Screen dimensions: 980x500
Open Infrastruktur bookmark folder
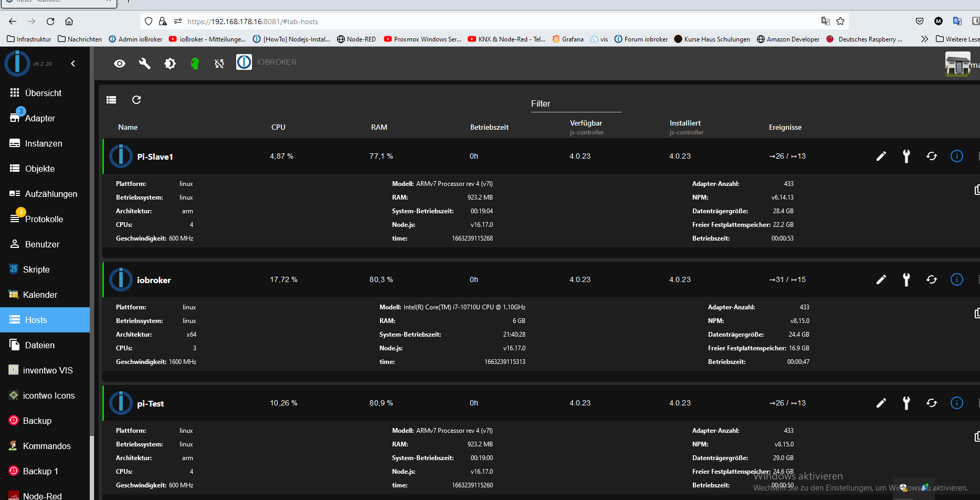[29, 39]
